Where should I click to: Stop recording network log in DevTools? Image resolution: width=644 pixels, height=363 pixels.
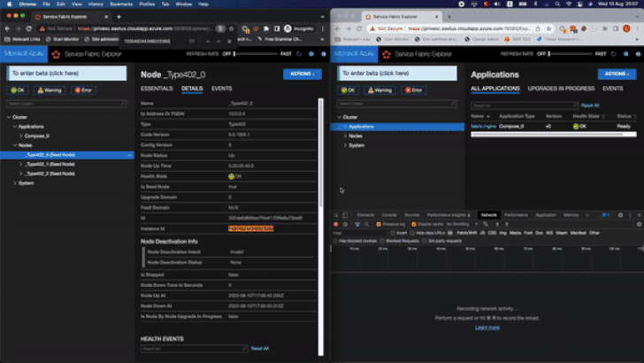tap(336, 224)
